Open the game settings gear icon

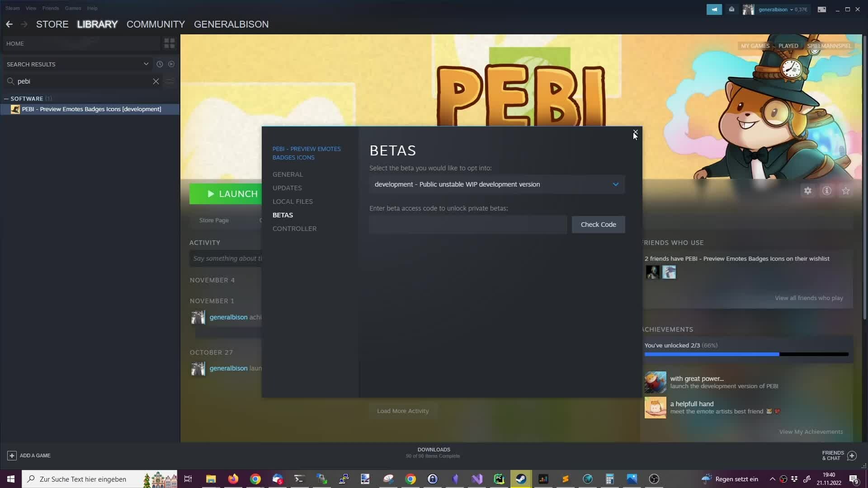[x=808, y=191]
